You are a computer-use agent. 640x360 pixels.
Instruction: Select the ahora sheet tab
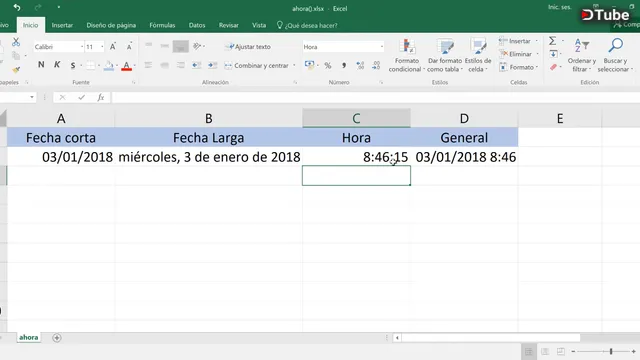click(x=29, y=338)
